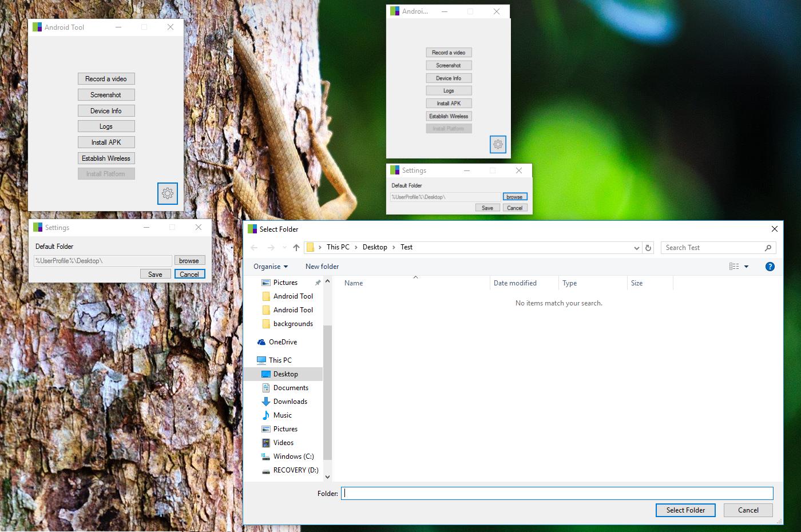
Task: Refresh the Test folder listing
Action: (648, 247)
